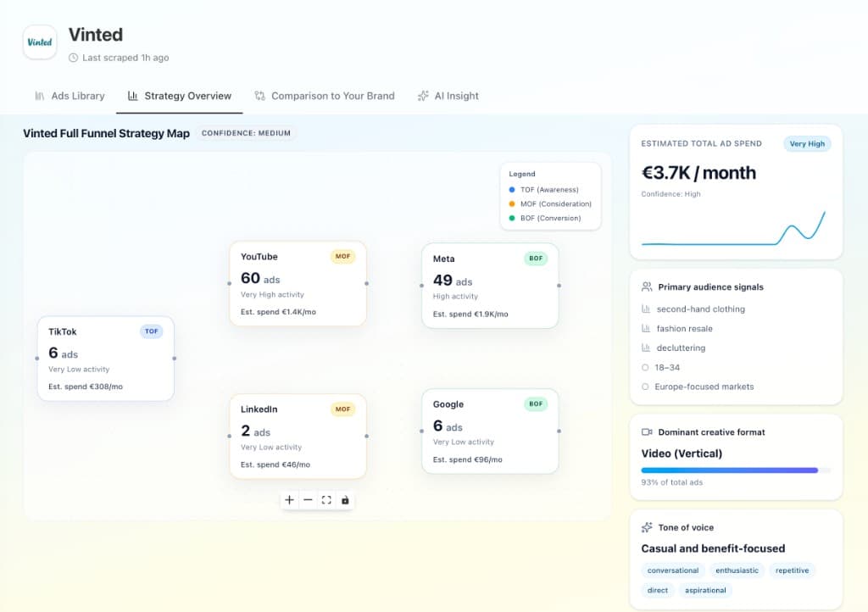The image size is (868, 612).
Task: Click the left connector dot on Meta card
Action: (x=422, y=286)
